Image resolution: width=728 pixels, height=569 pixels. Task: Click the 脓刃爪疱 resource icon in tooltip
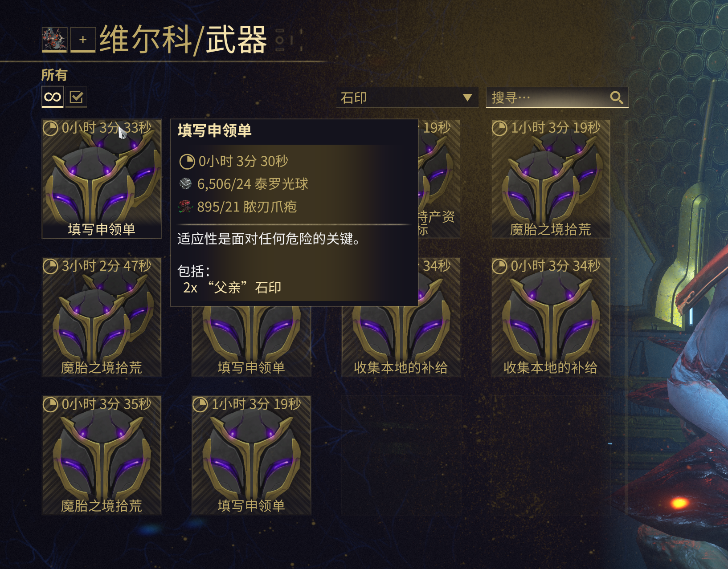point(185,207)
